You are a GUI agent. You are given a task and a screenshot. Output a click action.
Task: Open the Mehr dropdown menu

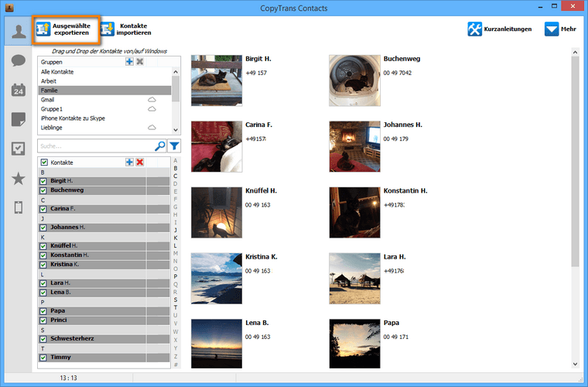(560, 29)
